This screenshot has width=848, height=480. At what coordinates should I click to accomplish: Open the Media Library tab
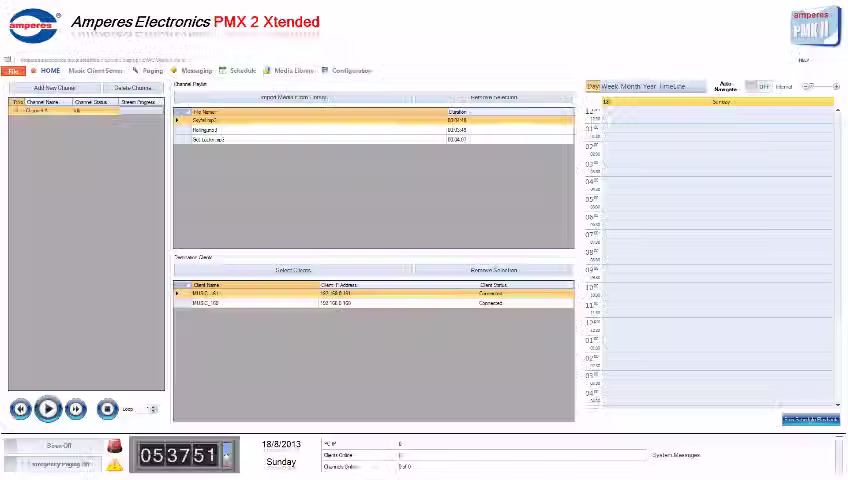294,71
